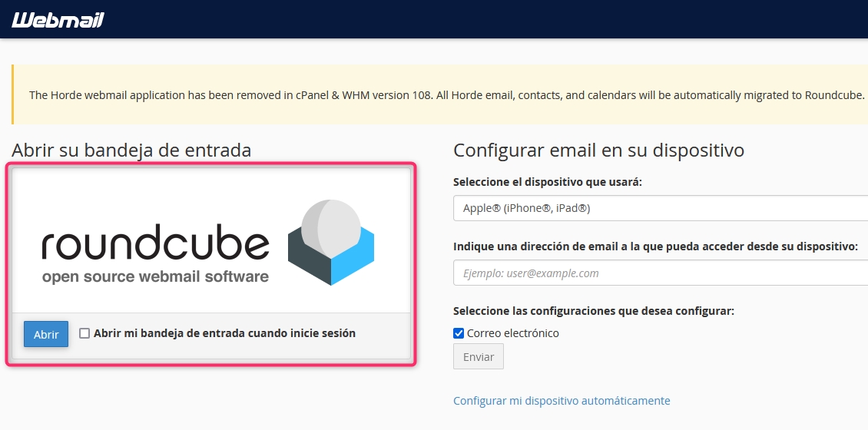Click the Horde removal notice banner text

(x=446, y=95)
